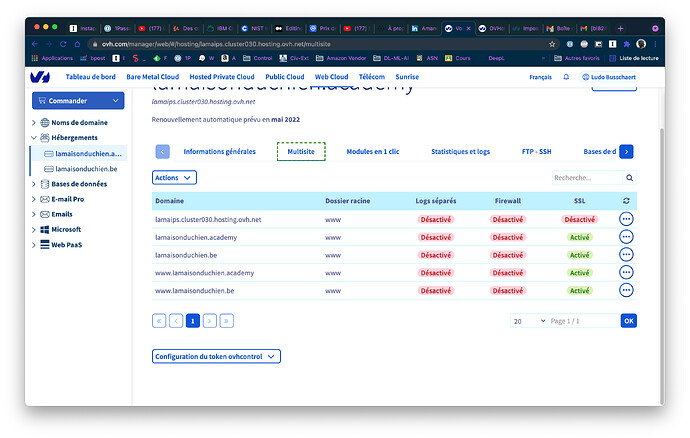Open Configuration du token ovhcontrol dropdown
Viewport: 690px width, 438px height.
click(216, 357)
